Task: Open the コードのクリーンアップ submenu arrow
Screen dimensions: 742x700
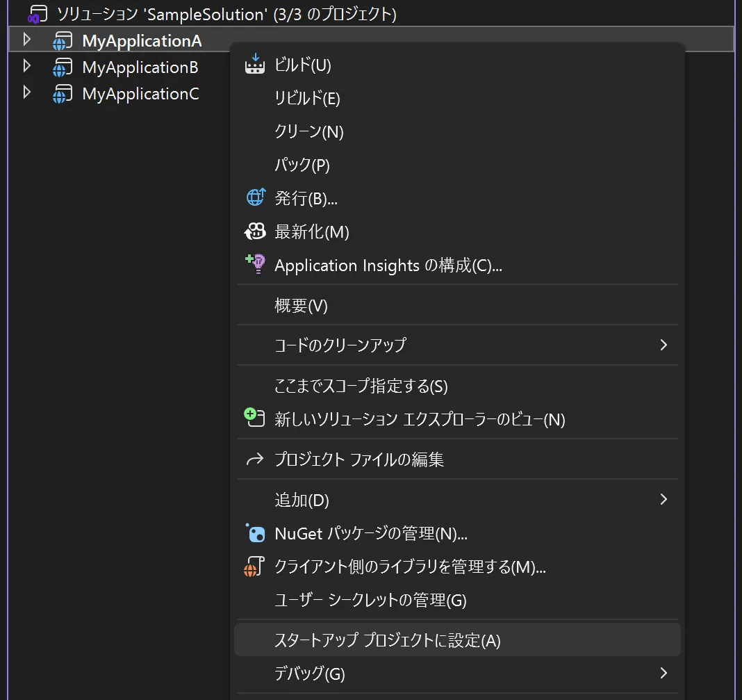Action: click(663, 345)
